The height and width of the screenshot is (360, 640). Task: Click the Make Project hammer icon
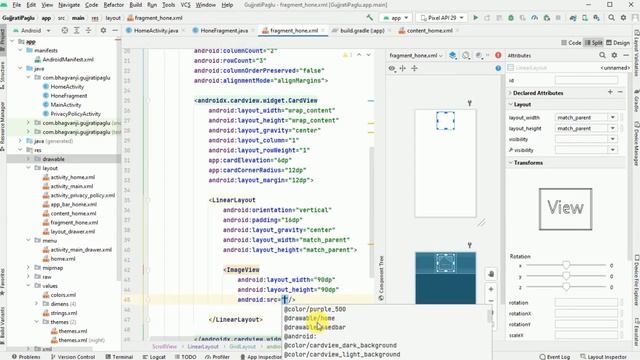(x=369, y=18)
